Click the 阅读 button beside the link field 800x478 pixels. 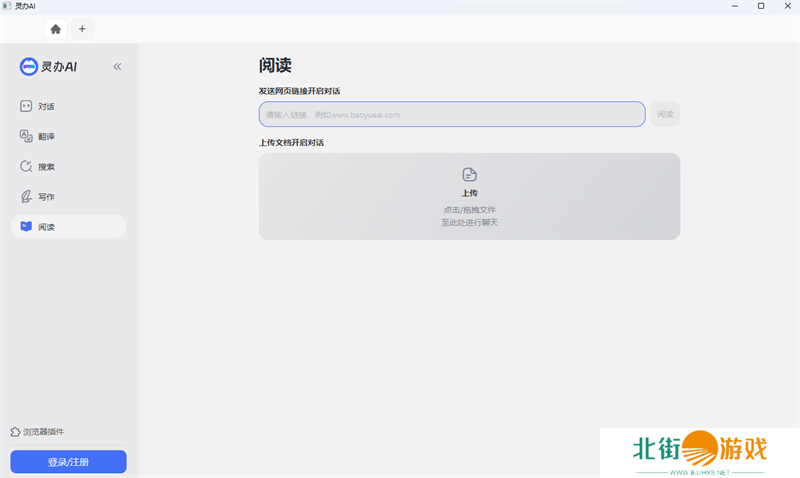pos(665,114)
